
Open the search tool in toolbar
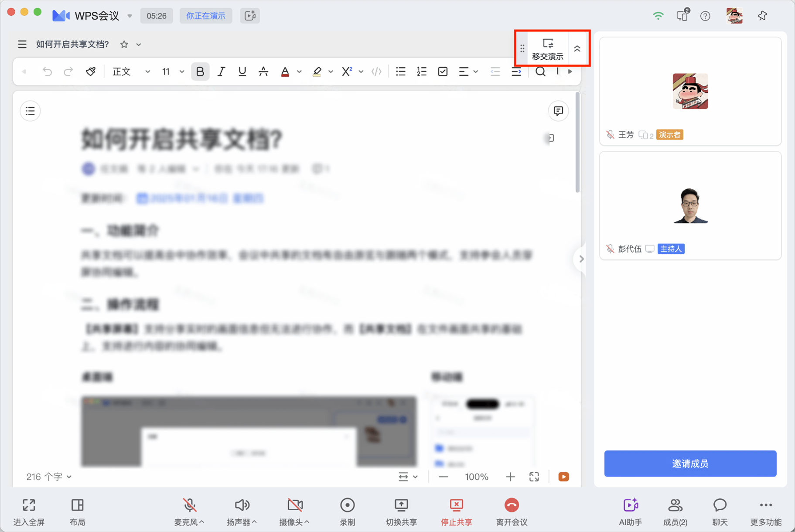click(540, 72)
